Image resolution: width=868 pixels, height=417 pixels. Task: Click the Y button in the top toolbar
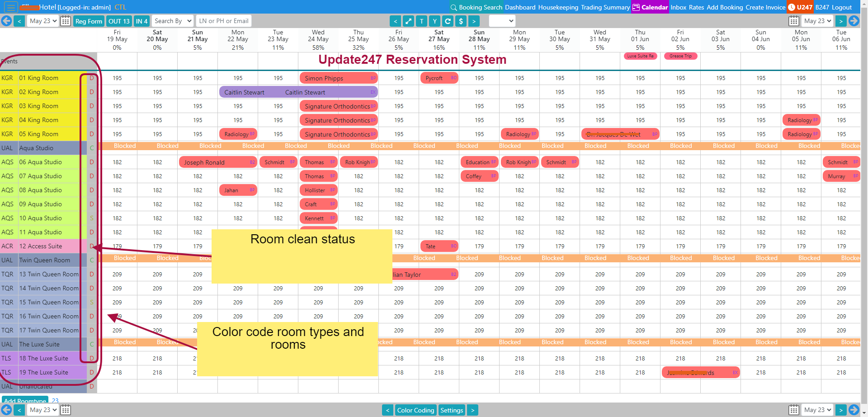coord(434,21)
